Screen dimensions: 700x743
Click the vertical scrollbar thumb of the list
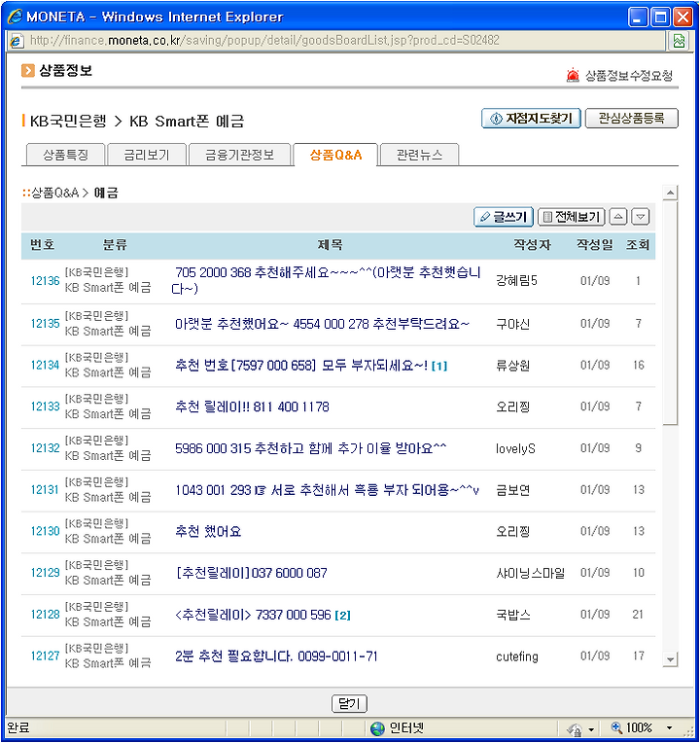[670, 313]
